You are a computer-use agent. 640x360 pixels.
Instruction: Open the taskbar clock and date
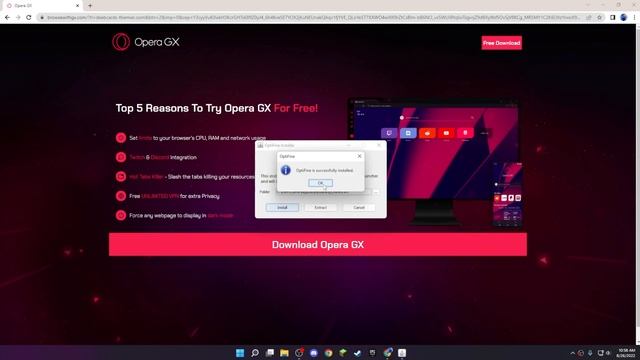626,353
